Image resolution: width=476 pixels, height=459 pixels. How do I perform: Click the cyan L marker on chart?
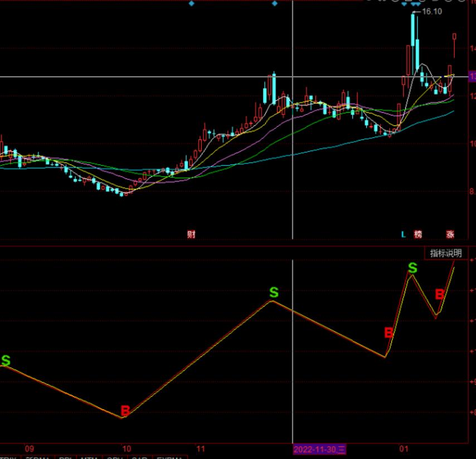click(404, 234)
